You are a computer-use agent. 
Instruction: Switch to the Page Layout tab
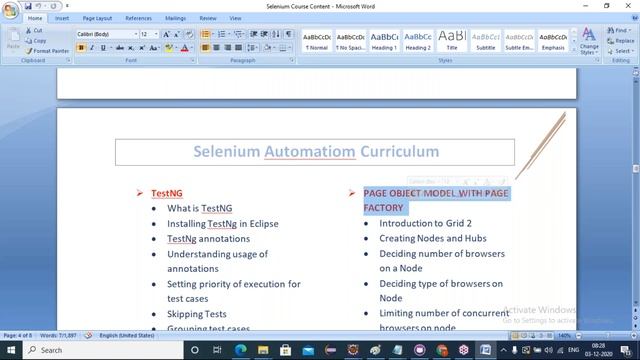97,18
